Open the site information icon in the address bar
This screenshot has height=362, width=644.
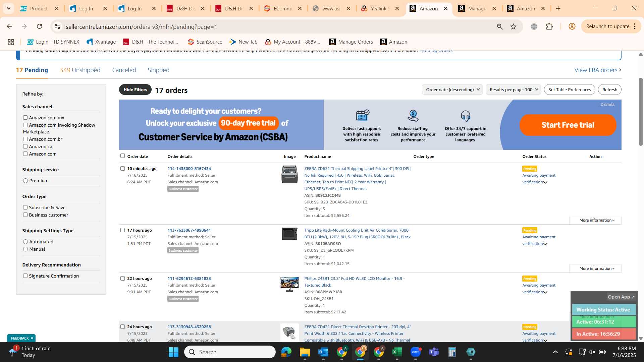click(57, 26)
